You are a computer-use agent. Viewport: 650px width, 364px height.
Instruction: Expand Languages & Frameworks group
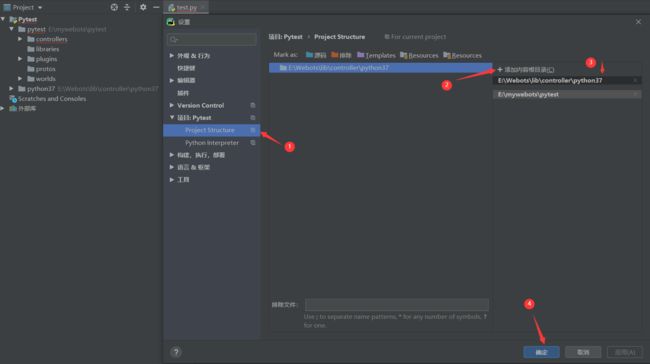click(172, 167)
